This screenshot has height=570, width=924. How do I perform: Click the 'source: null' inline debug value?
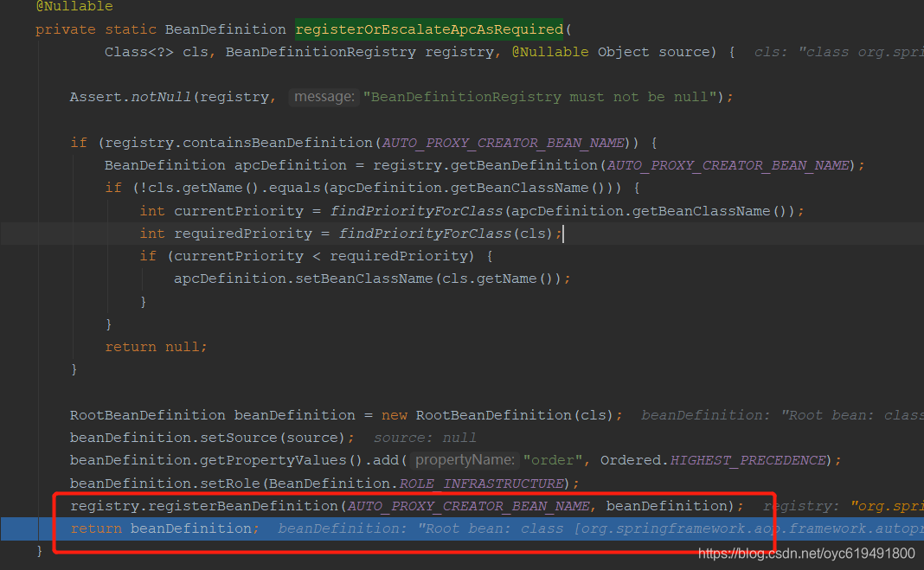click(x=425, y=439)
